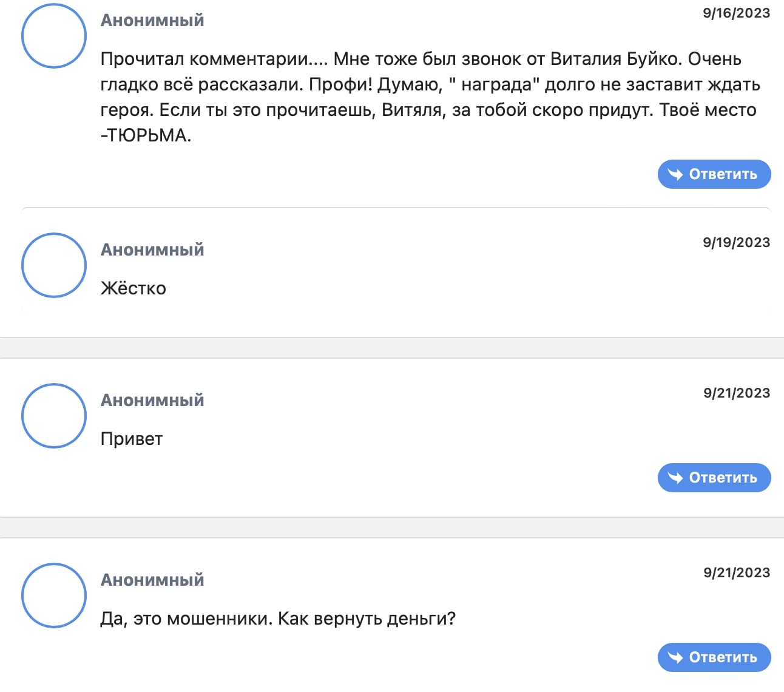The image size is (784, 692).
Task: Click the 9/19/2023 date stamp
Action: click(x=736, y=243)
